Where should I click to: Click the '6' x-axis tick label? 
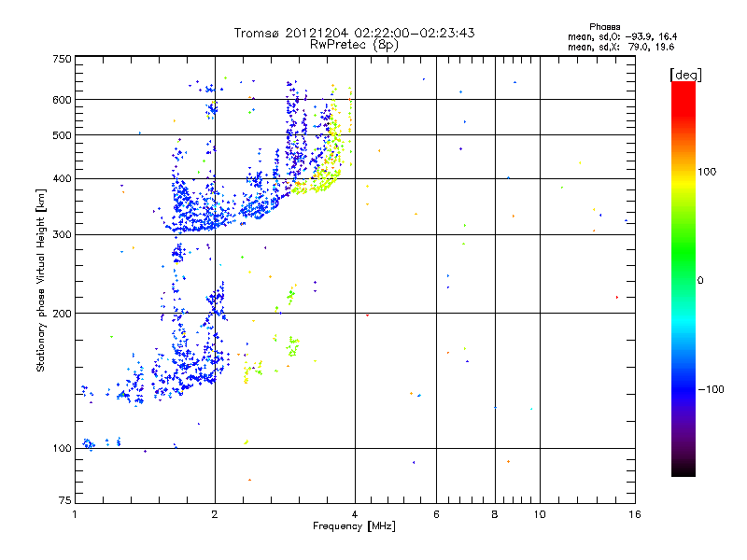click(x=436, y=514)
